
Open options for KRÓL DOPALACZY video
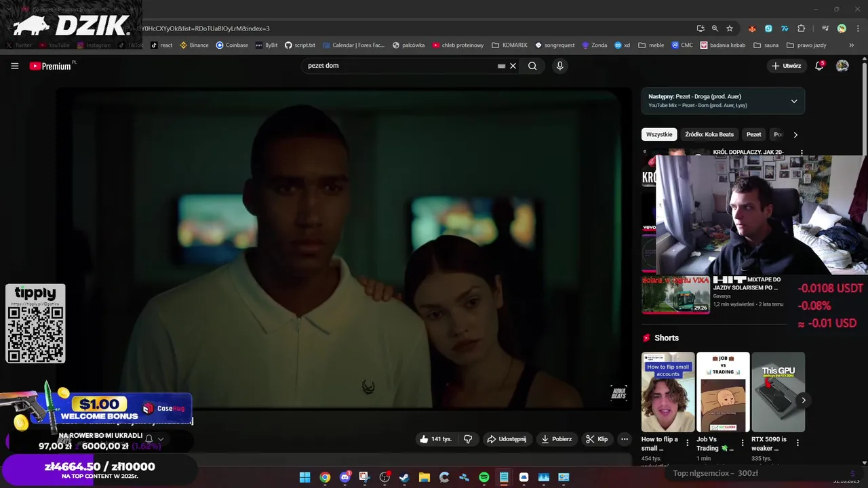tap(802, 152)
